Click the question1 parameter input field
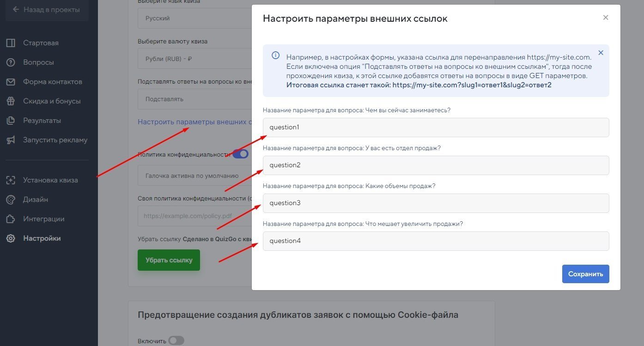This screenshot has height=346, width=644. point(436,127)
